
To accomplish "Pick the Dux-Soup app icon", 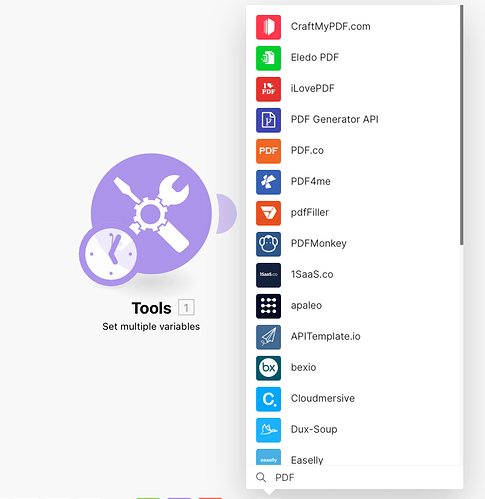I will (268, 430).
